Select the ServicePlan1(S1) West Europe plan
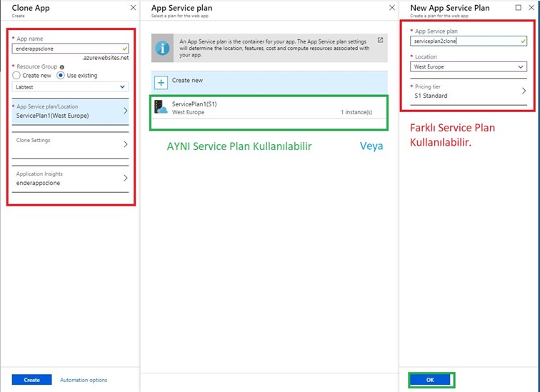 coord(269,108)
